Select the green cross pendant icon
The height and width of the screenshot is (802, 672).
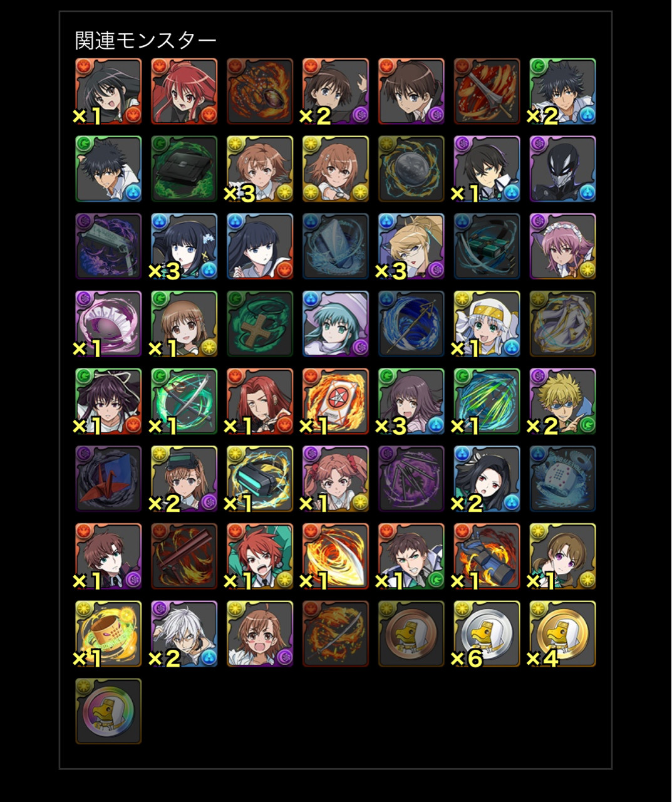[x=260, y=323]
